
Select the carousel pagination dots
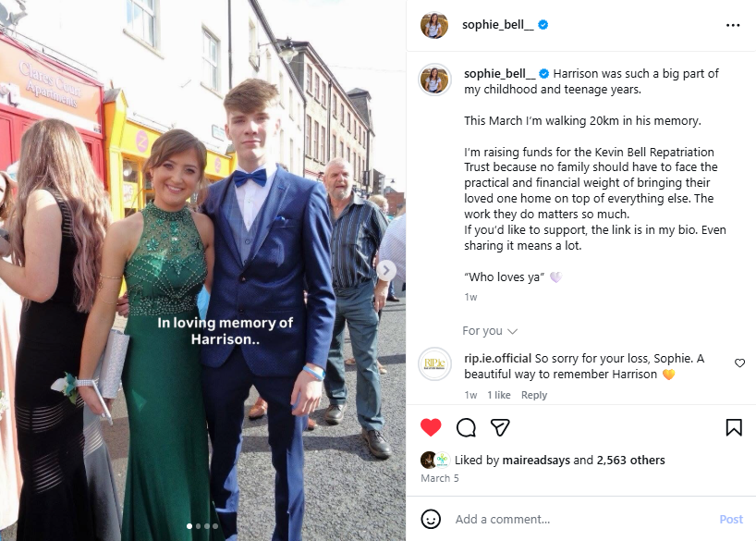tap(202, 526)
